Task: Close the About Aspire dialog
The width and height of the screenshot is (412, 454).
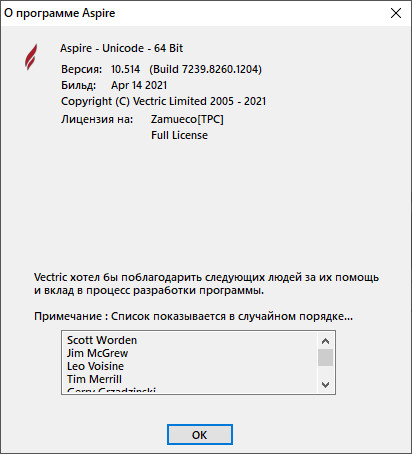Action: click(396, 13)
